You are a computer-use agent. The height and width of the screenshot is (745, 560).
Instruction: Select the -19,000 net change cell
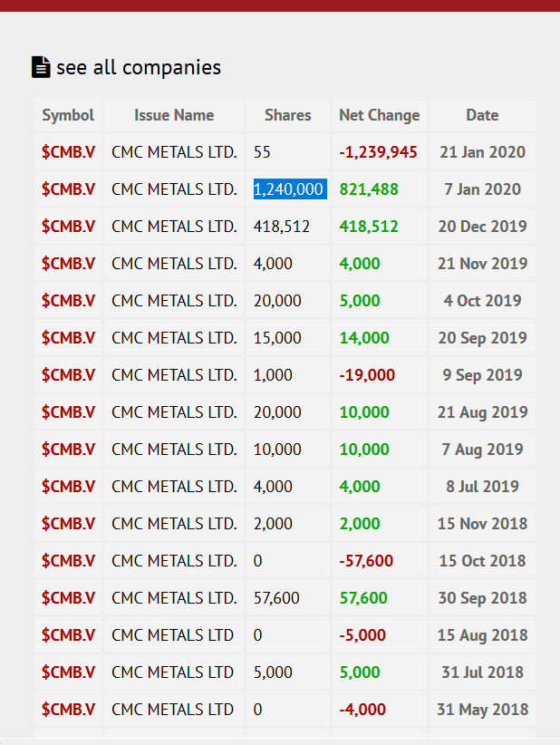(367, 375)
